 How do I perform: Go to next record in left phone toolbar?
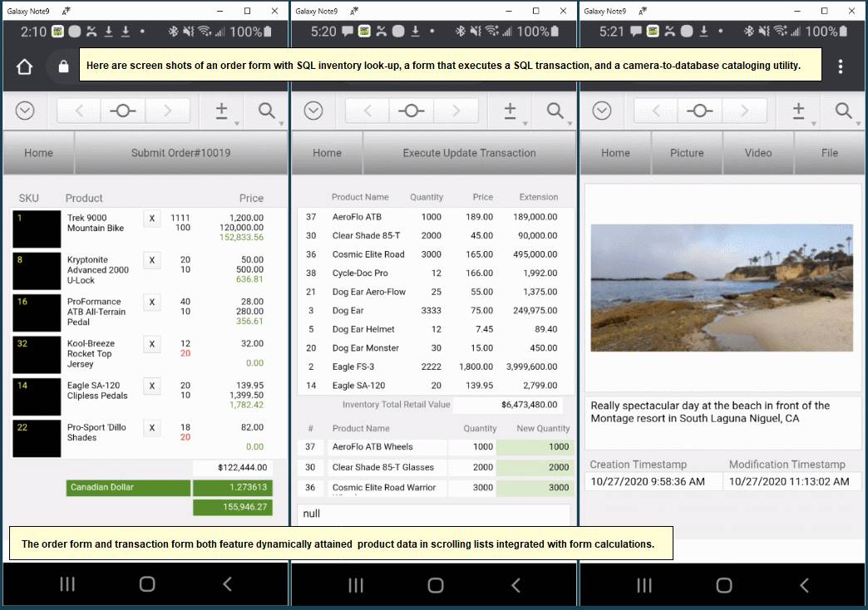tap(167, 111)
